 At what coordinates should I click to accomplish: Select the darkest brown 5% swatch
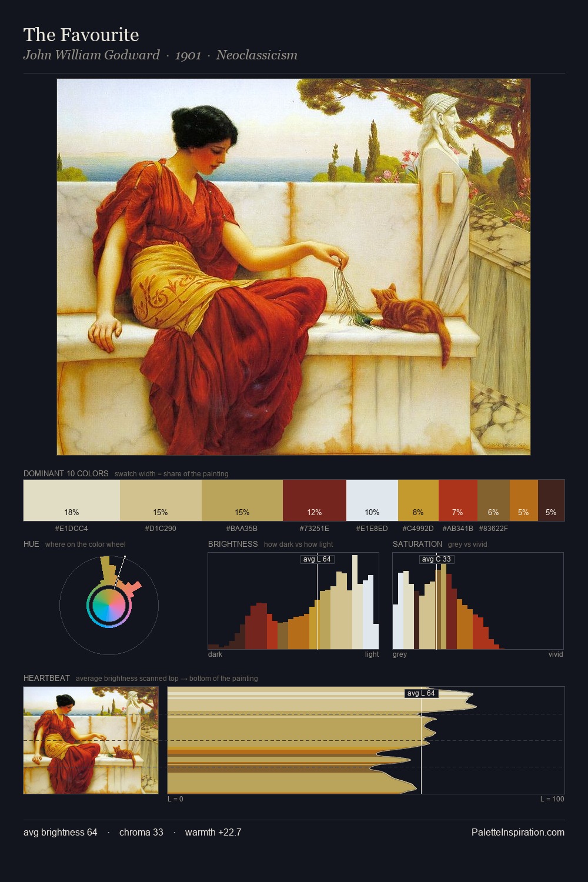pyautogui.click(x=551, y=500)
